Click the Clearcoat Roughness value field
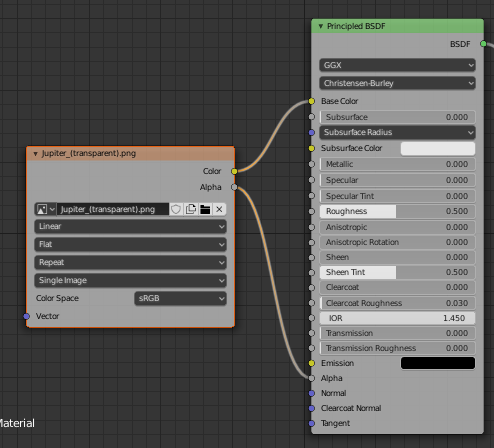 pyautogui.click(x=397, y=303)
